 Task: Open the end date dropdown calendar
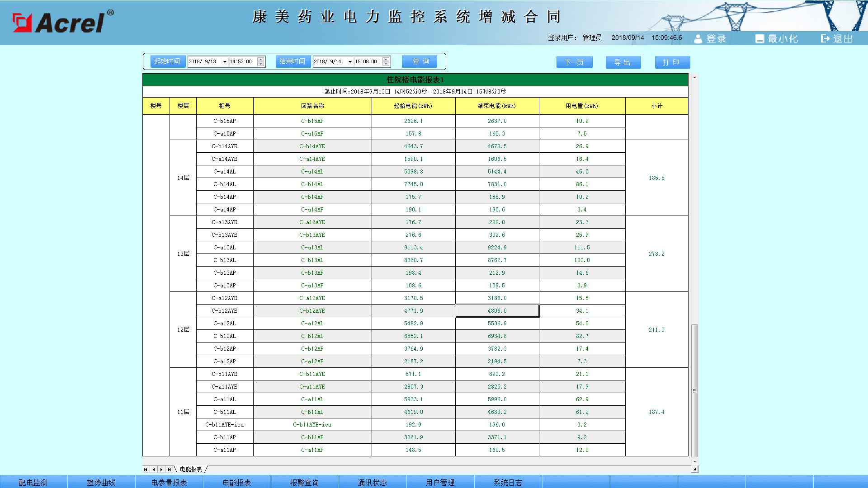tap(350, 62)
